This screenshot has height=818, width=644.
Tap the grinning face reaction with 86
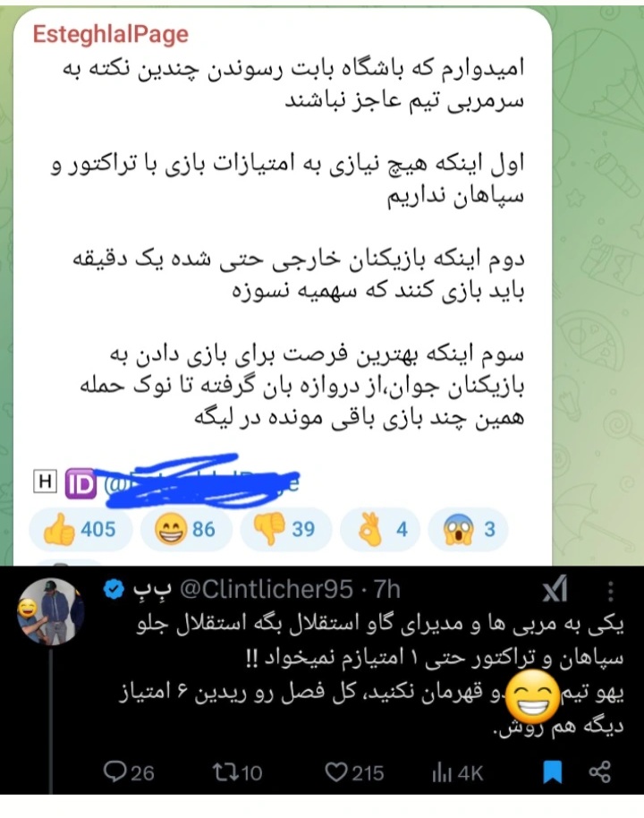pyautogui.click(x=187, y=530)
